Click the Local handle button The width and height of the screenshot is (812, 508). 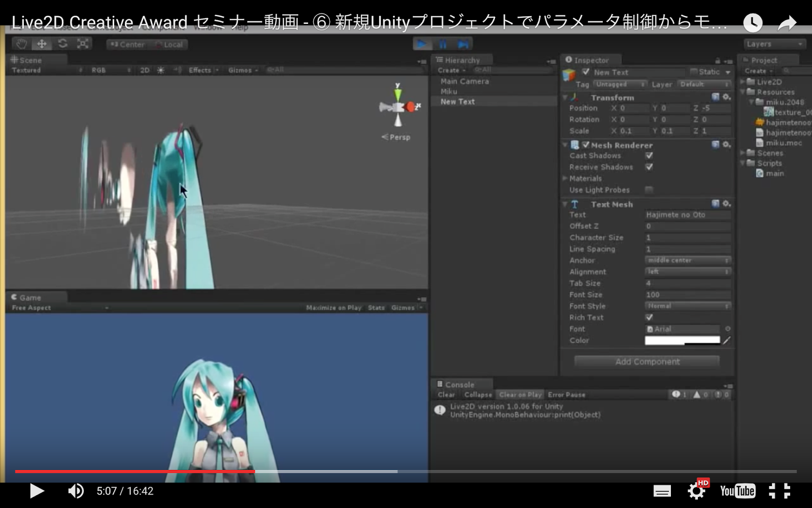coord(169,44)
